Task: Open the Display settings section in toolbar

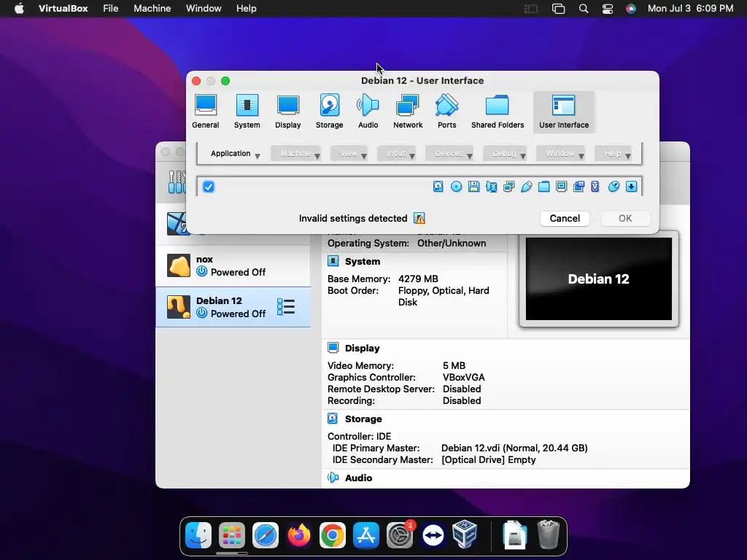Action: [287, 112]
